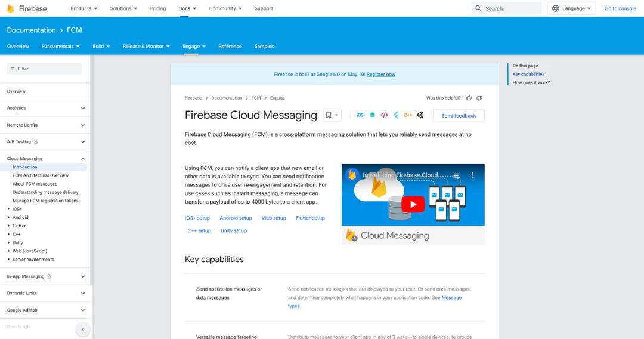The height and width of the screenshot is (339, 644).
Task: Open the Unity setup link
Action: 234,231
